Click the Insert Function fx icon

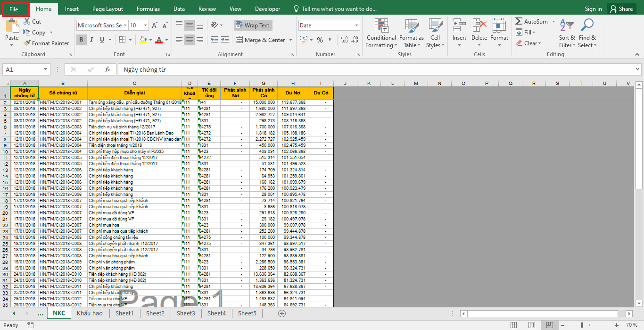[107, 69]
